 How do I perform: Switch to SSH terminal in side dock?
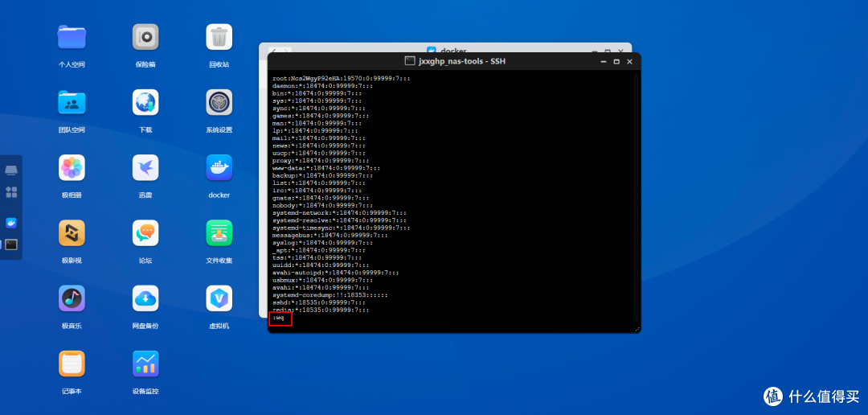(x=11, y=244)
